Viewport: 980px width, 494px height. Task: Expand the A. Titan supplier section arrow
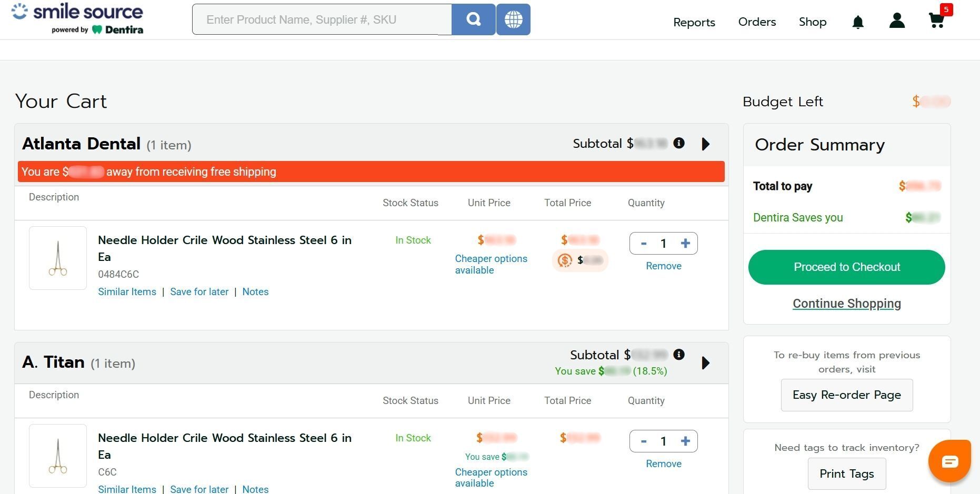pos(706,362)
